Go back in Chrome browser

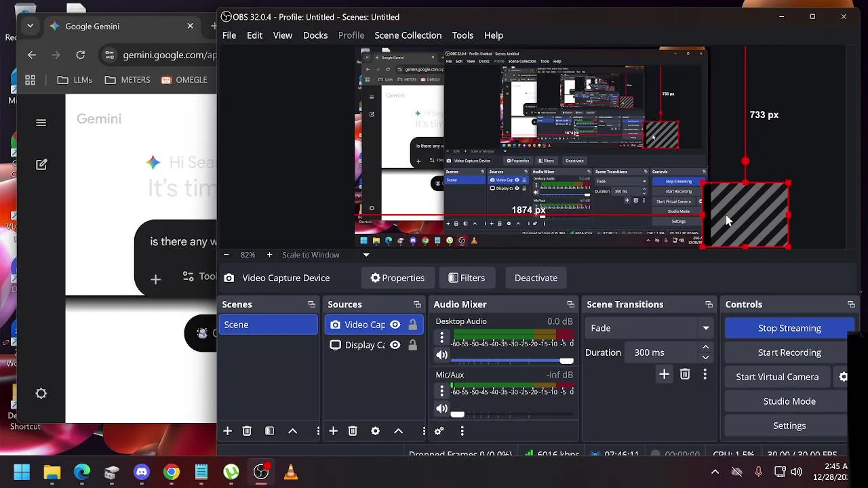click(x=32, y=55)
